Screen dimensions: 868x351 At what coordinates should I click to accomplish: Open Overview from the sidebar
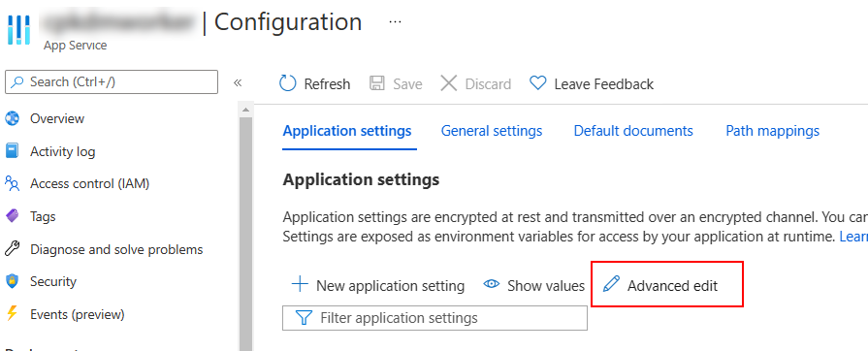(57, 118)
